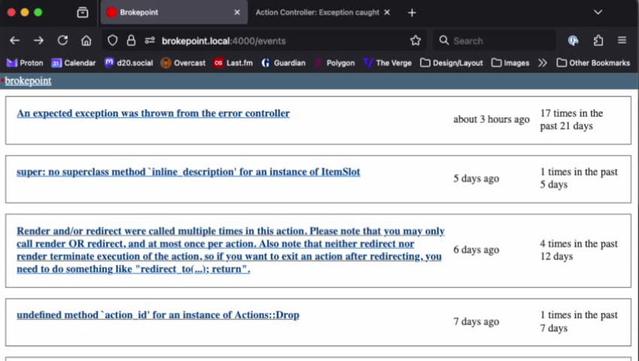Open the Overcast bookmark
This screenshot has height=361, width=639.
[183, 63]
